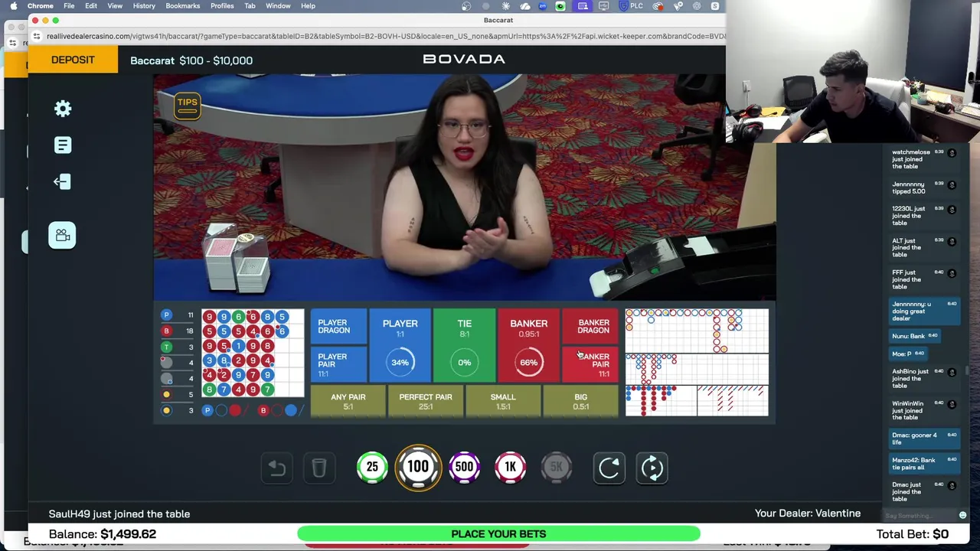Click the chat Say Something input field
Screen dimensions: 980x551
tap(919, 516)
